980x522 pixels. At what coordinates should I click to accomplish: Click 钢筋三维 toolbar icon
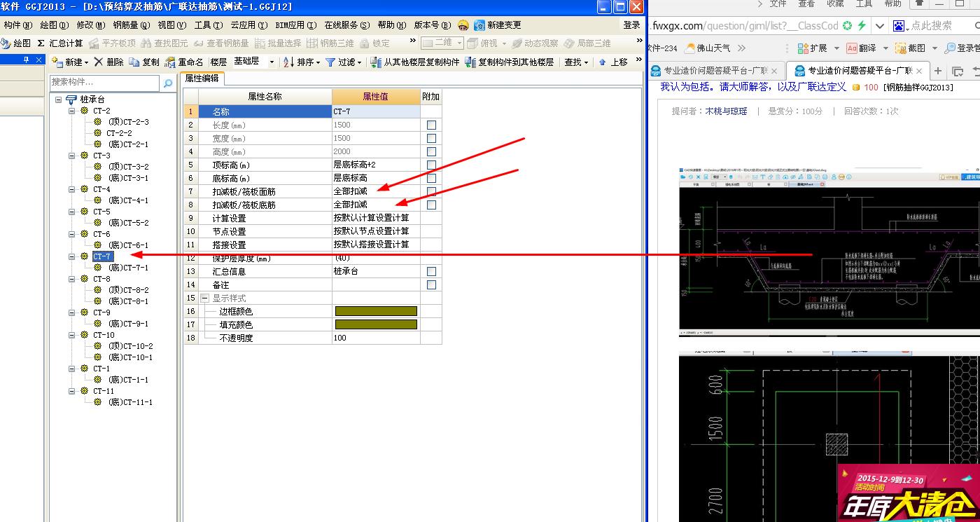pos(312,43)
